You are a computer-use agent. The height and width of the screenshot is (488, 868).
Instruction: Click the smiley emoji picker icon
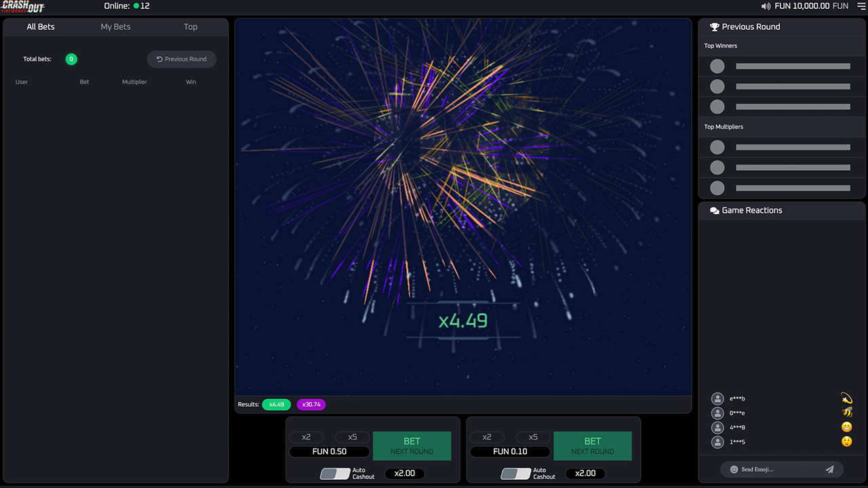click(734, 469)
